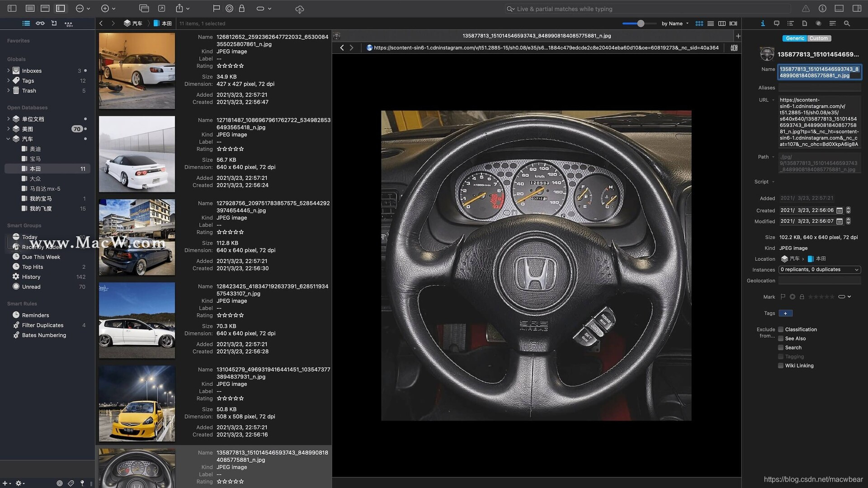The width and height of the screenshot is (868, 488).
Task: Check the Exclude from See Also box
Action: click(781, 338)
